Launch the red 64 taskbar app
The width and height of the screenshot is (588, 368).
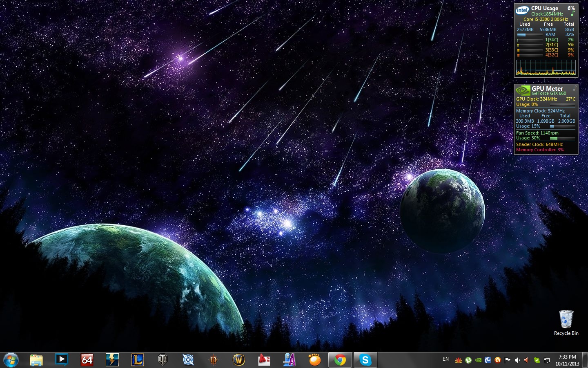(x=87, y=360)
